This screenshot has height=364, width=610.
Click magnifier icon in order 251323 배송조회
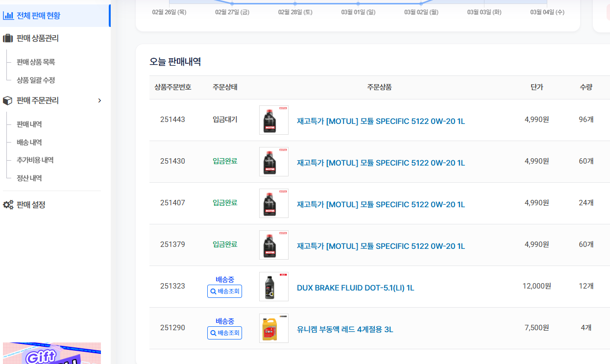click(x=213, y=291)
